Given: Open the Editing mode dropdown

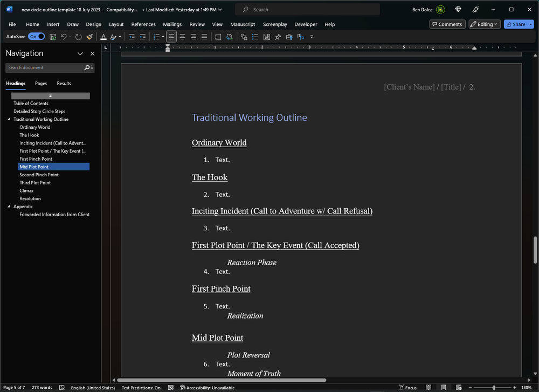Looking at the screenshot, I should tap(485, 24).
